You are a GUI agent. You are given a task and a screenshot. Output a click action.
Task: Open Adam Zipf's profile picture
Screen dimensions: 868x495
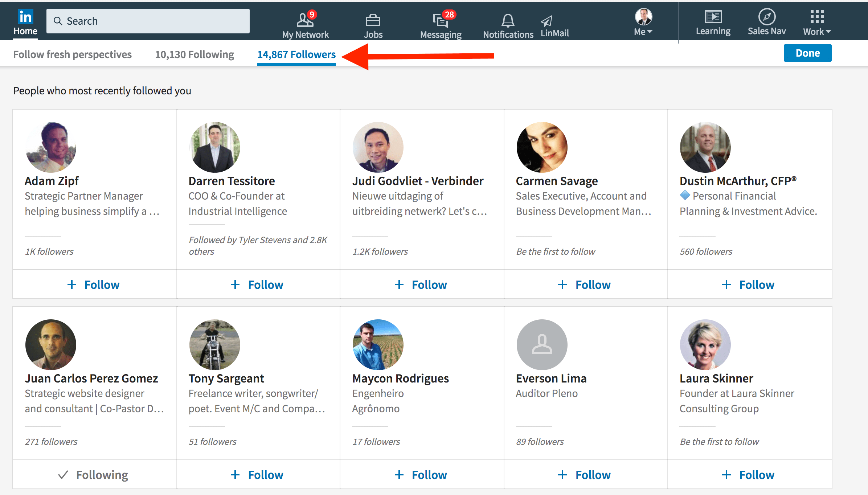tap(51, 147)
